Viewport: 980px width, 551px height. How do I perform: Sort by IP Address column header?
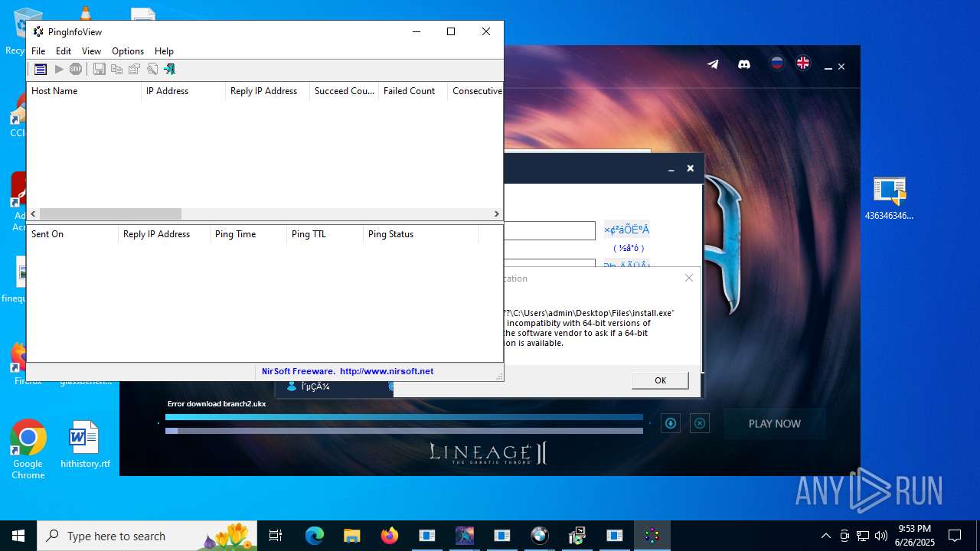coord(184,91)
